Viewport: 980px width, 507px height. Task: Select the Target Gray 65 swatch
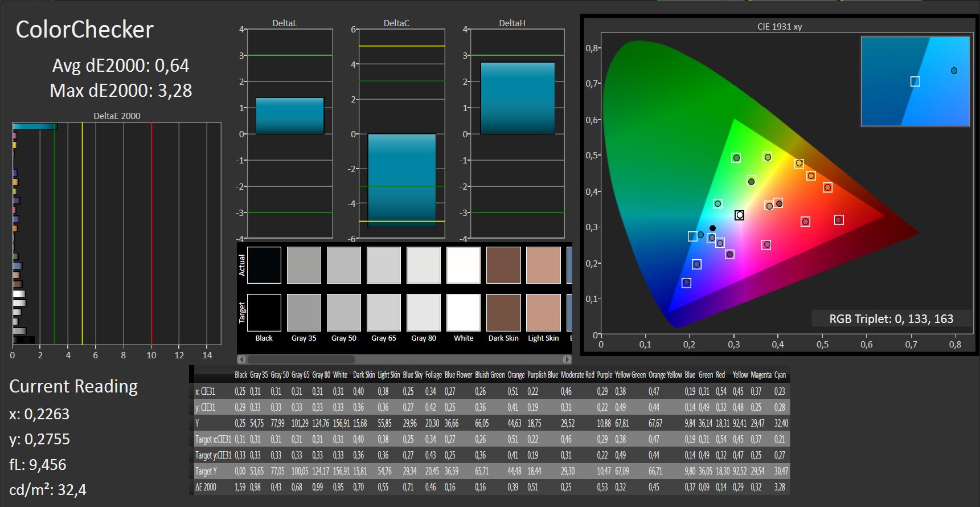click(x=384, y=312)
